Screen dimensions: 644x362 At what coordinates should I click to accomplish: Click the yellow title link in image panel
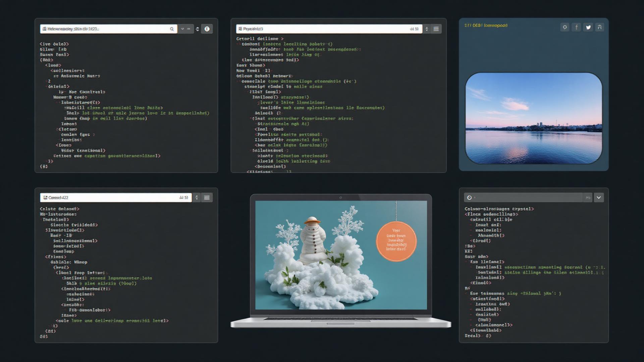pyautogui.click(x=486, y=25)
